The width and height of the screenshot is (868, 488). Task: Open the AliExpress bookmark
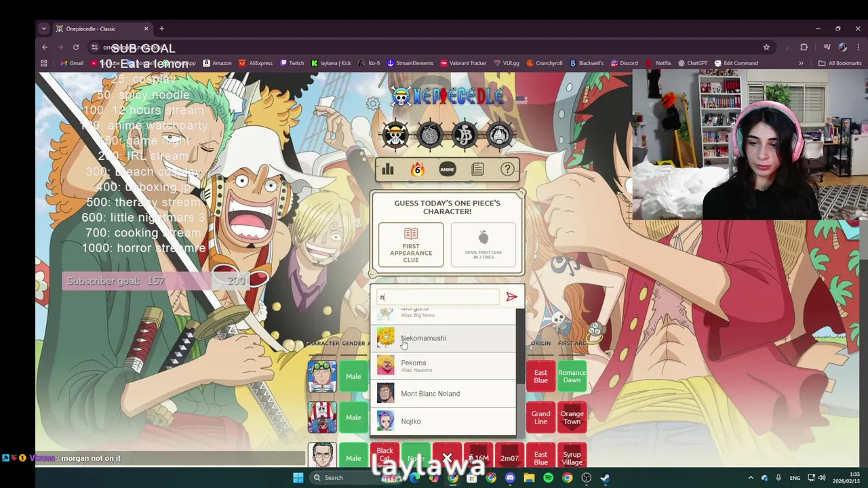tap(256, 63)
